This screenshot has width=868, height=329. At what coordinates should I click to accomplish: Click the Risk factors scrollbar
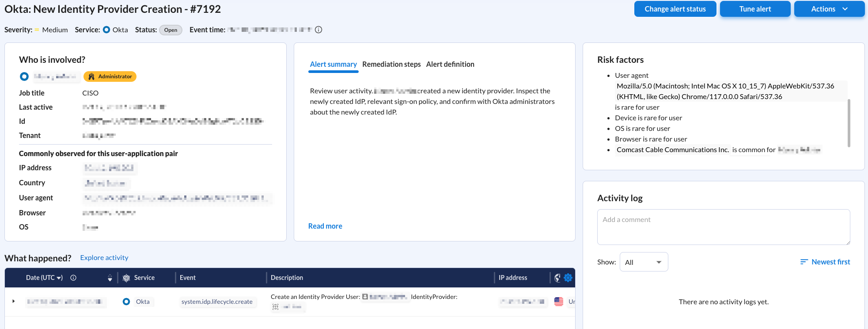[849, 123]
